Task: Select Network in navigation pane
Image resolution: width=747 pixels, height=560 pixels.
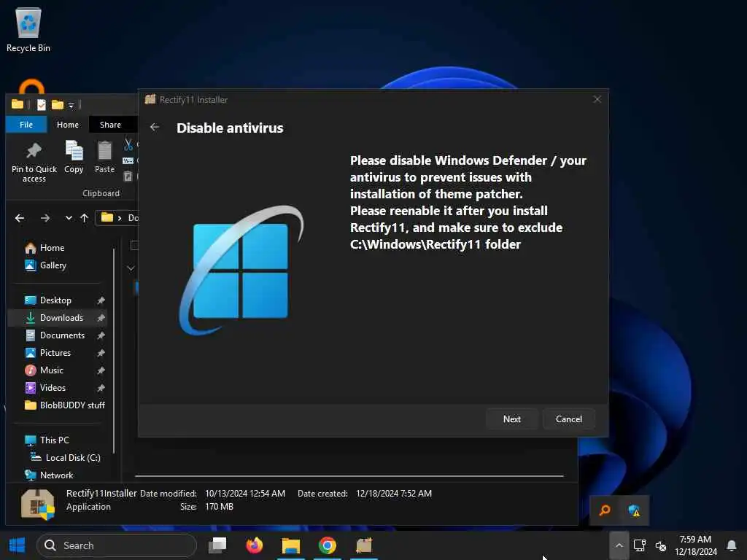Action: pos(56,475)
